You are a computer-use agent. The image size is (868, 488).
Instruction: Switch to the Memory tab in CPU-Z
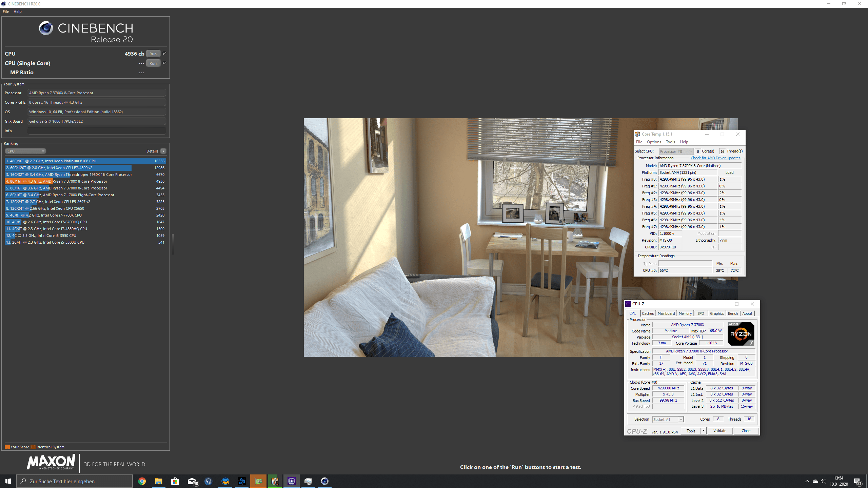685,313
